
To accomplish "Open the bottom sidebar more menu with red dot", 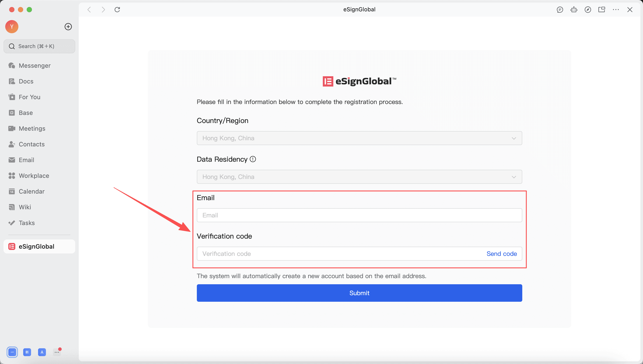I will pyautogui.click(x=57, y=352).
